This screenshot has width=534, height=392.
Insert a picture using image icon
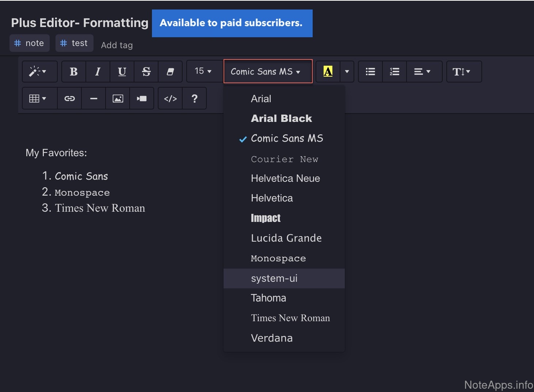(x=118, y=99)
